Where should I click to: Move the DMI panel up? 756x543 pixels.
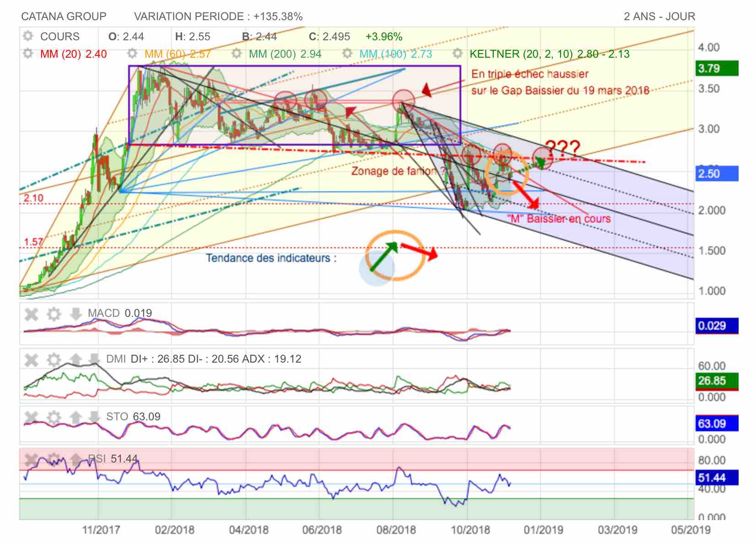pos(76,360)
